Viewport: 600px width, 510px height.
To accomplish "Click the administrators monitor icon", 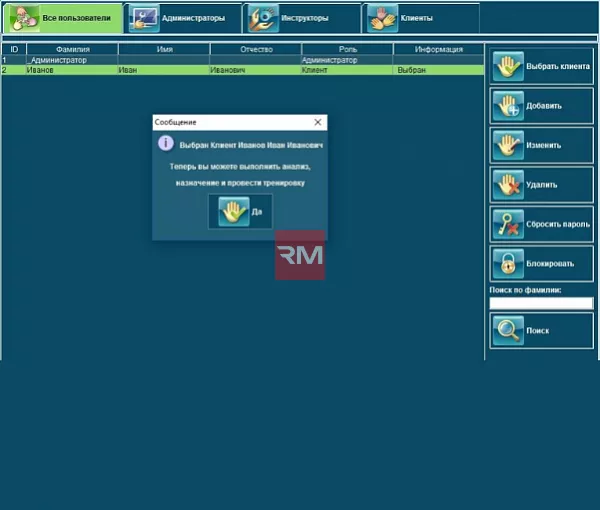I will [x=144, y=18].
